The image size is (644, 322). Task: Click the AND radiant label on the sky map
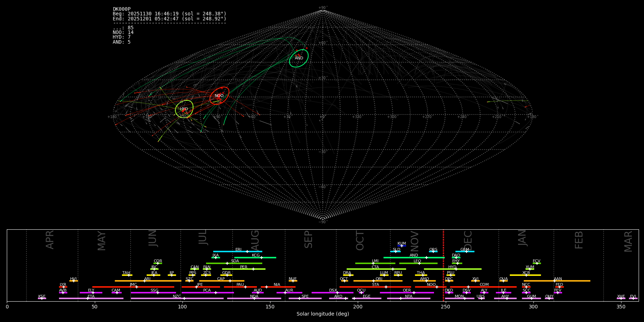[x=299, y=58]
